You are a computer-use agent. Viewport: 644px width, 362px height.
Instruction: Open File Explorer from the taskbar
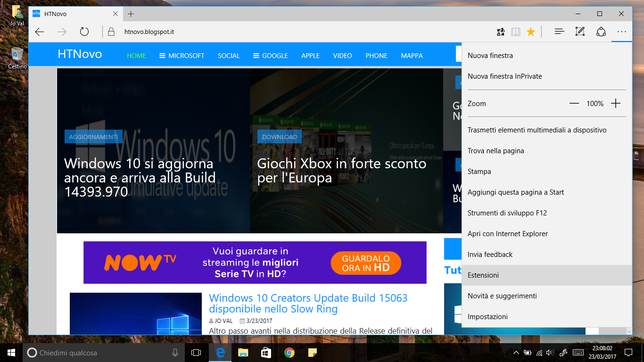point(243,353)
